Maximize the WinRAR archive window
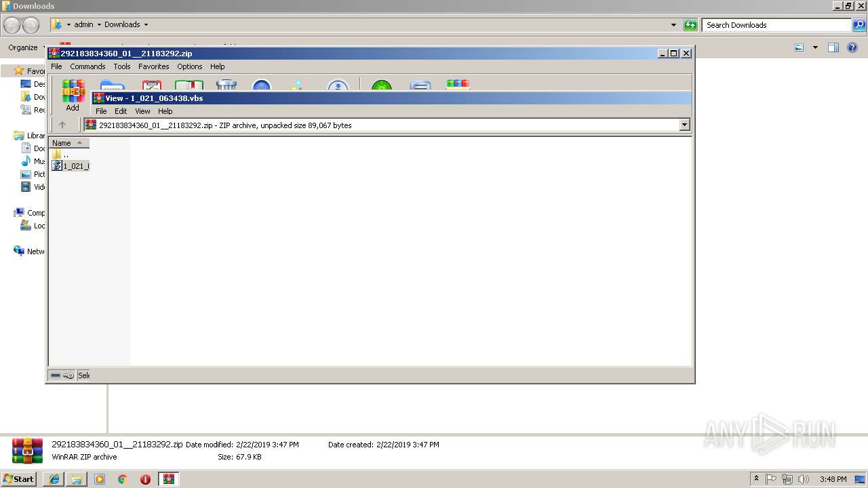 click(674, 53)
